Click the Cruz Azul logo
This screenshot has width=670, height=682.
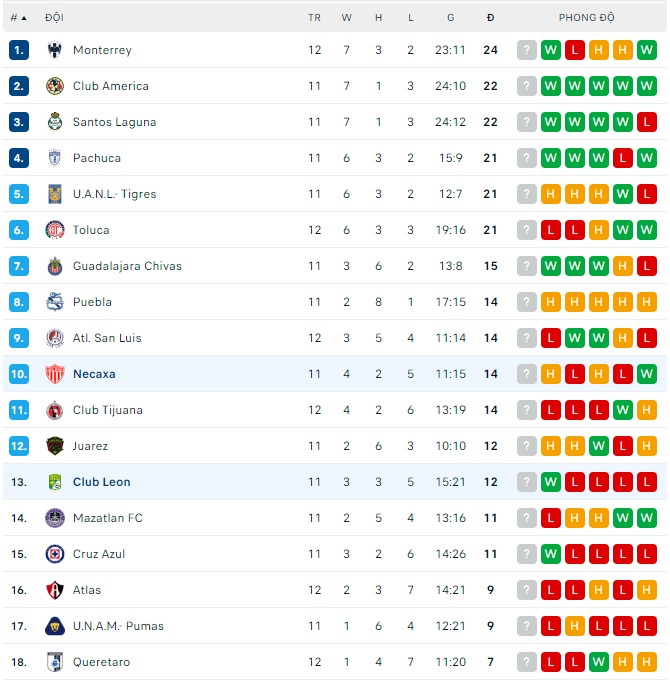point(55,554)
